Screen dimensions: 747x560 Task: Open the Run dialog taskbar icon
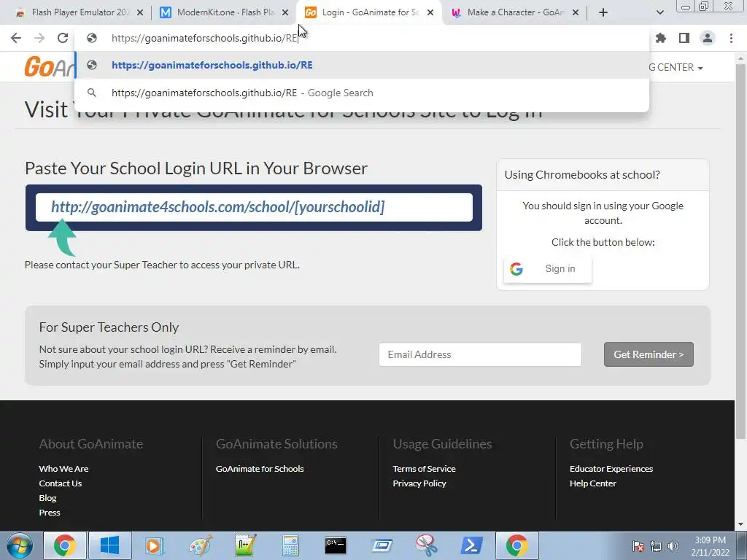tap(382, 545)
